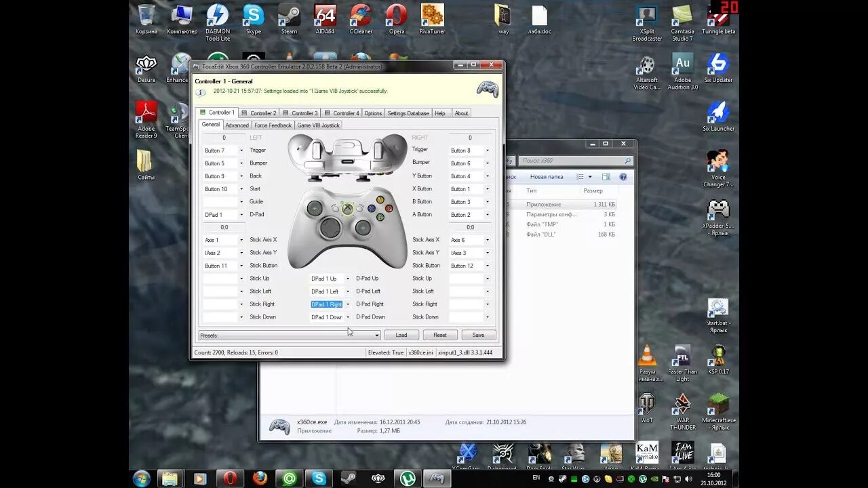
Task: Click the Windows Start orb
Action: tap(142, 479)
